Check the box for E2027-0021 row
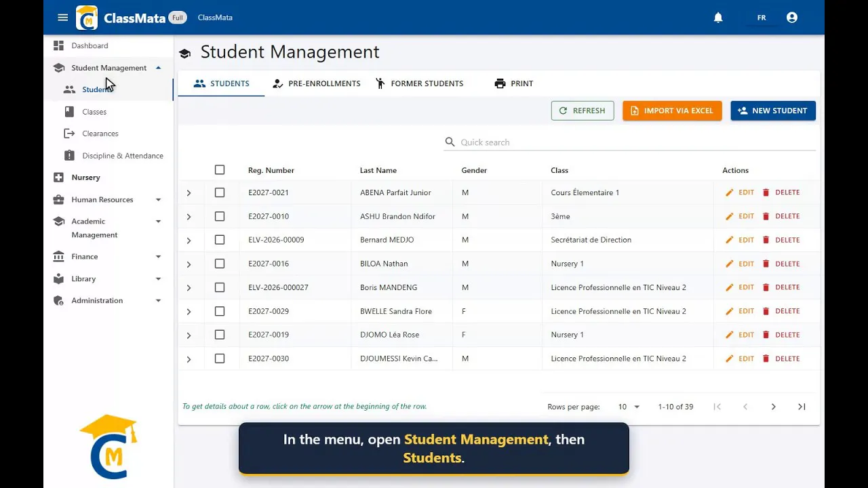The height and width of the screenshot is (488, 868). (220, 192)
